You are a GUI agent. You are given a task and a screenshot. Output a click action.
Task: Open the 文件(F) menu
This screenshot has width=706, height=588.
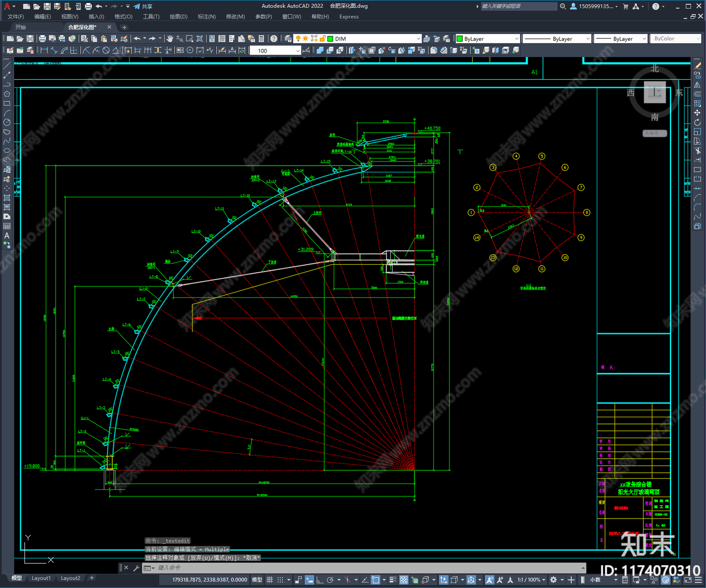coord(15,17)
